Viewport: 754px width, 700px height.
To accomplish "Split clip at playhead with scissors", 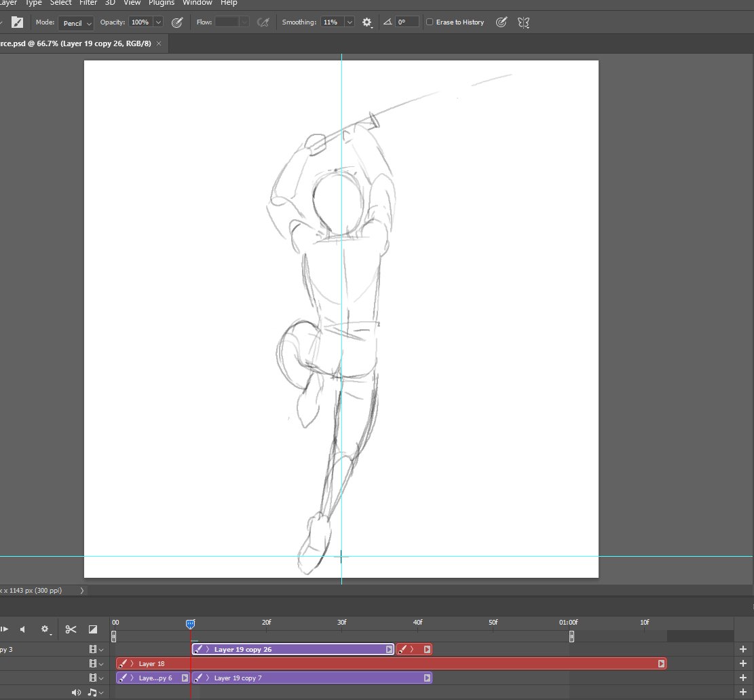I will pyautogui.click(x=71, y=629).
